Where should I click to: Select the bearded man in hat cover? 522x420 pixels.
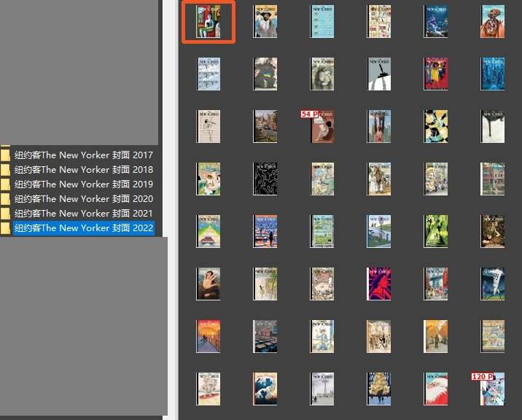pos(265,21)
